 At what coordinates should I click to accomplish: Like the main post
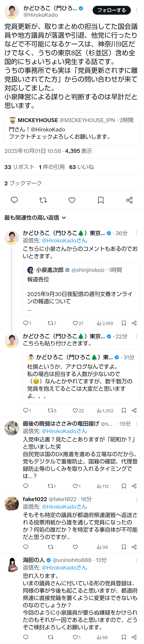72,200
